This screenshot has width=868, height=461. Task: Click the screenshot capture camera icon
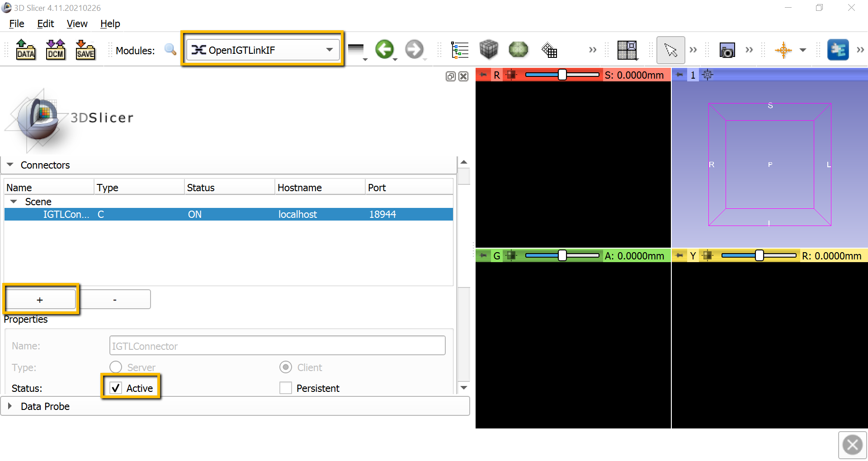[x=727, y=50]
